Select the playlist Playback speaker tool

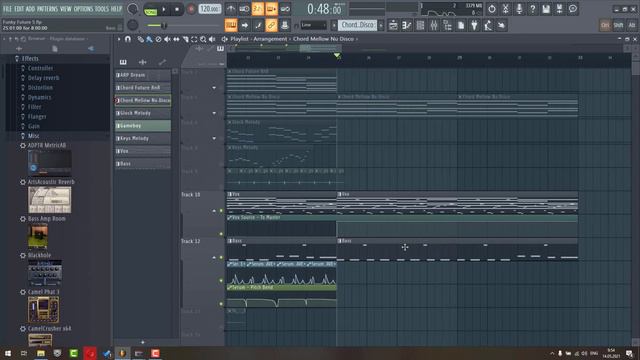pyautogui.click(x=212, y=39)
